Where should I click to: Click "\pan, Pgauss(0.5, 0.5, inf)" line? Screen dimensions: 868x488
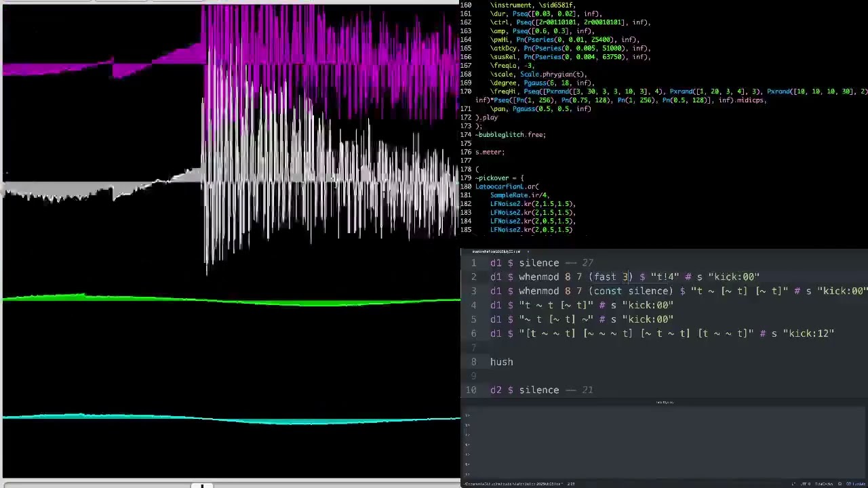coord(540,109)
